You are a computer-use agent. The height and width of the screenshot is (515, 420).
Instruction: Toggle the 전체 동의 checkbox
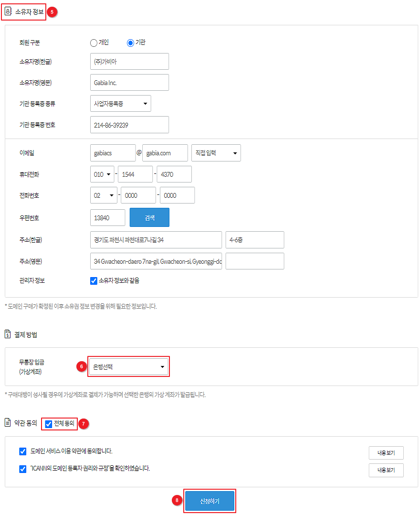tap(48, 423)
